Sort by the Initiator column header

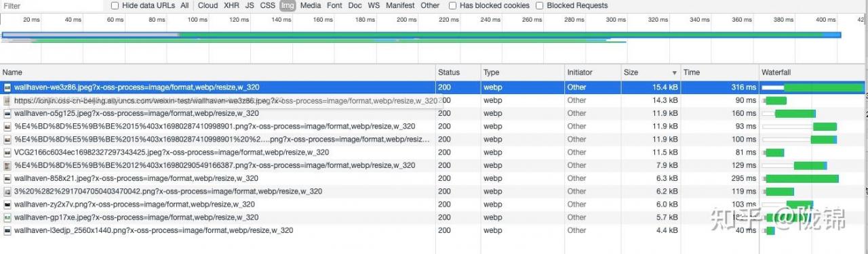(x=593, y=72)
